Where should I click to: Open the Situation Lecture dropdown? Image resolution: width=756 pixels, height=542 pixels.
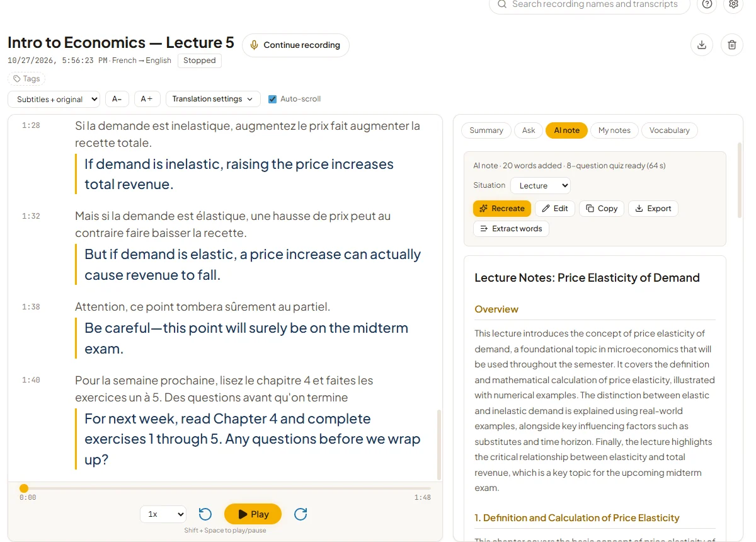click(541, 185)
